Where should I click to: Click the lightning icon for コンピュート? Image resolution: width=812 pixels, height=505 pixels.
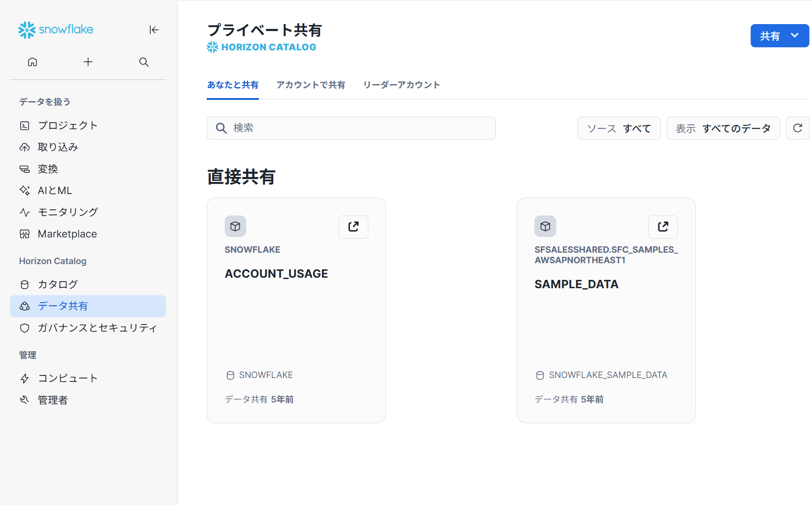coord(25,378)
